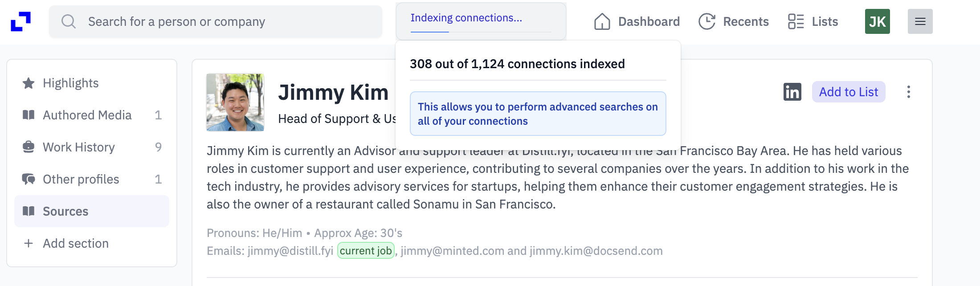
Task: Open Other profiles section
Action: 92,179
